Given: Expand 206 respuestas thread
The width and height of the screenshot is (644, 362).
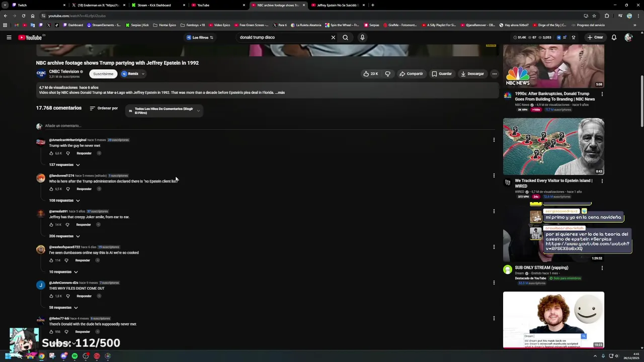Looking at the screenshot, I should tap(64, 236).
